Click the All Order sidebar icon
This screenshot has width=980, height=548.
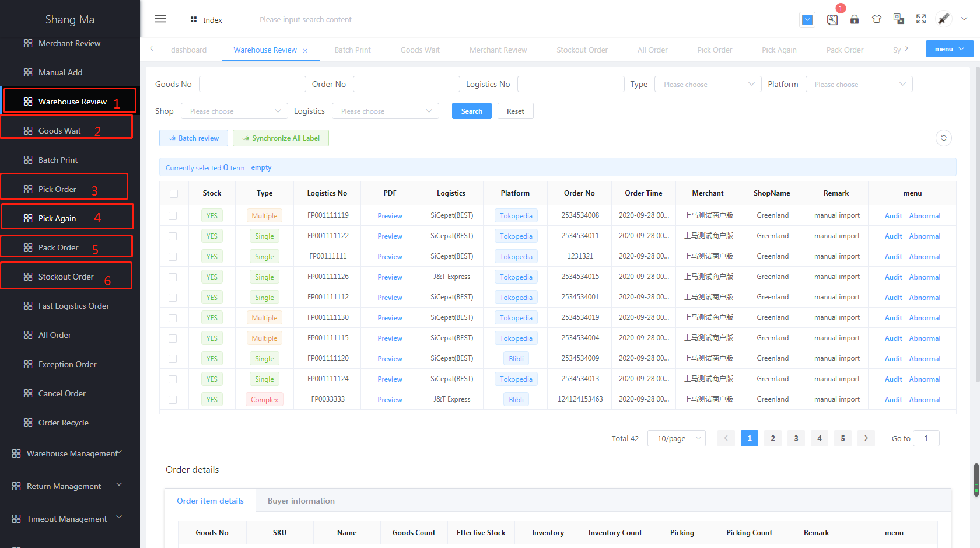click(28, 335)
